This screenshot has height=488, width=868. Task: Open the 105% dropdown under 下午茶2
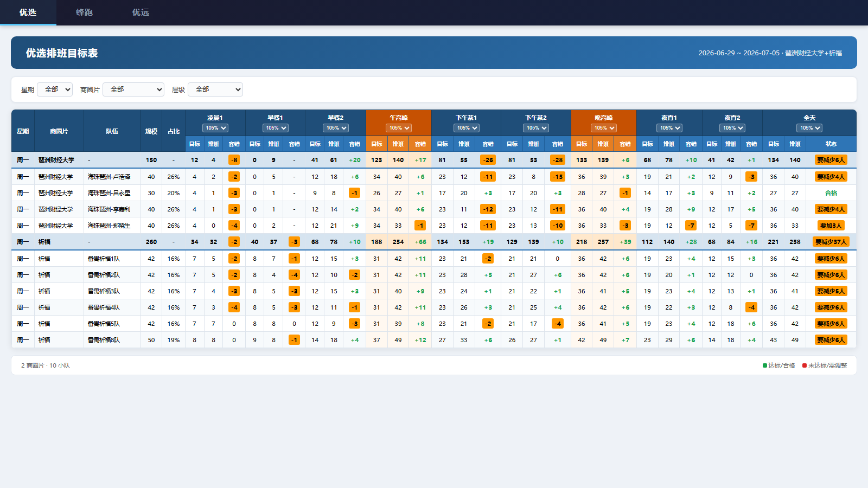pos(536,128)
